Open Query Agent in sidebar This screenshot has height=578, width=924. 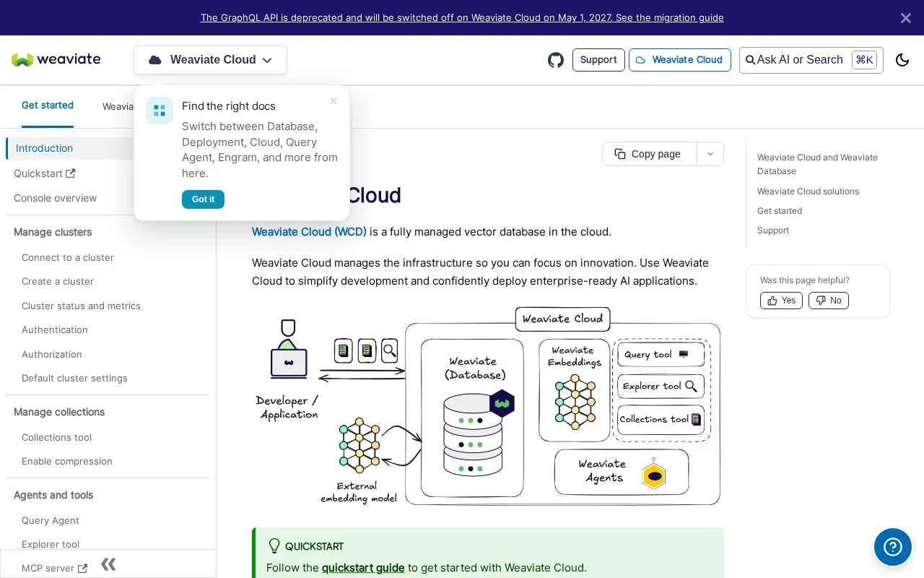51,520
